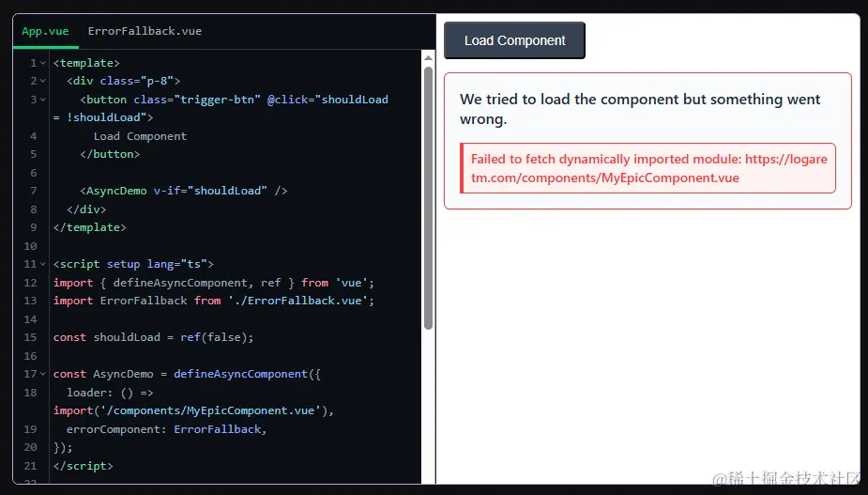Open the ErrorFallback.vue tab
The width and height of the screenshot is (868, 495).
pos(145,31)
